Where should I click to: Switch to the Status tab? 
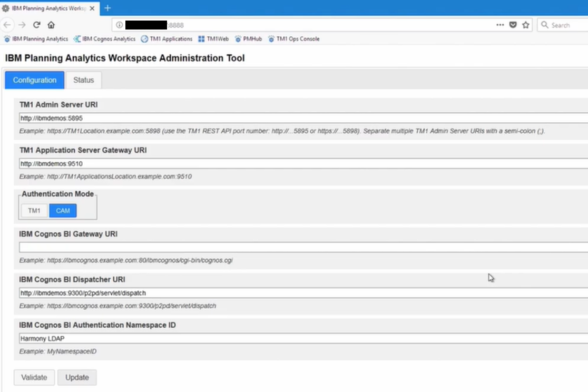click(84, 80)
